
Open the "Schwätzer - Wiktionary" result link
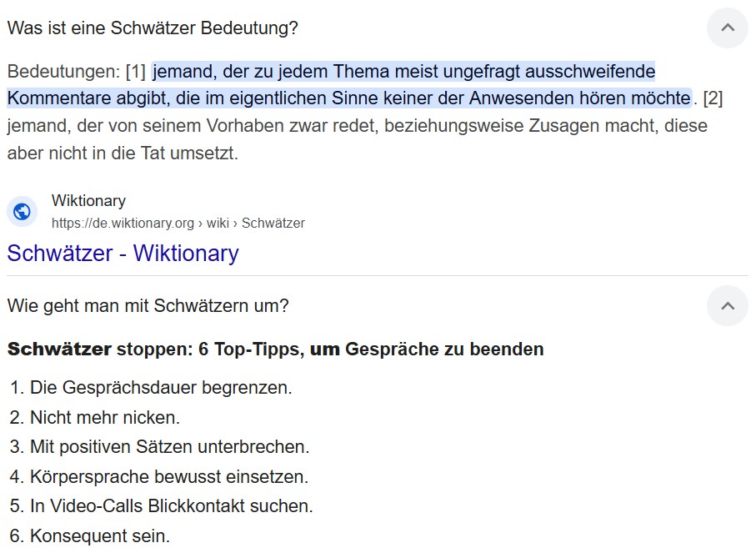click(123, 253)
